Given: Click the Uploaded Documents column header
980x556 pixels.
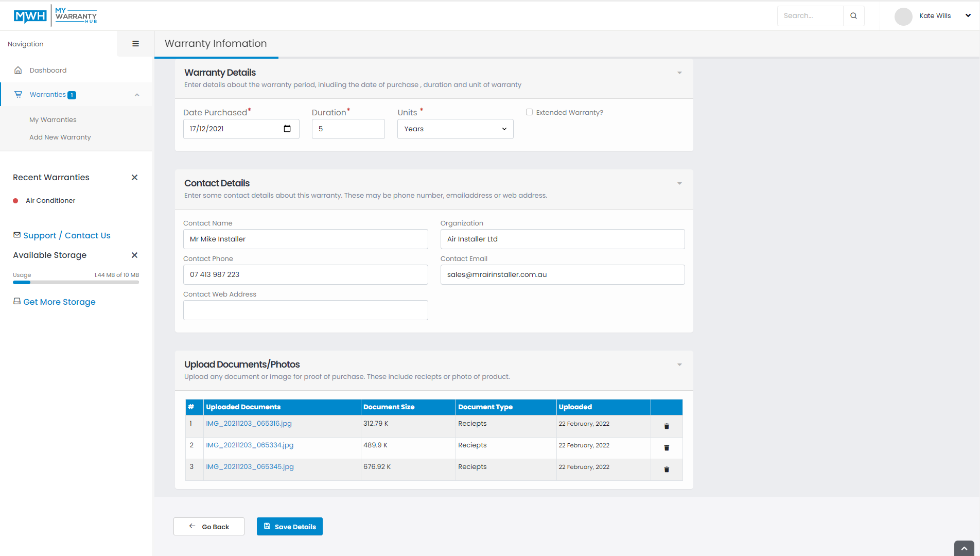Looking at the screenshot, I should coord(282,407).
